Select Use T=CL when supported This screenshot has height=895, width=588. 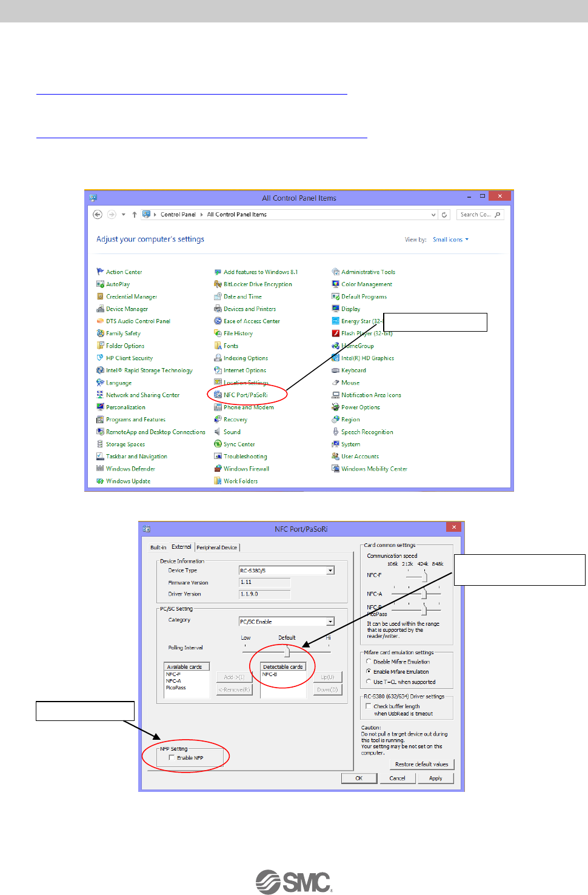click(368, 682)
